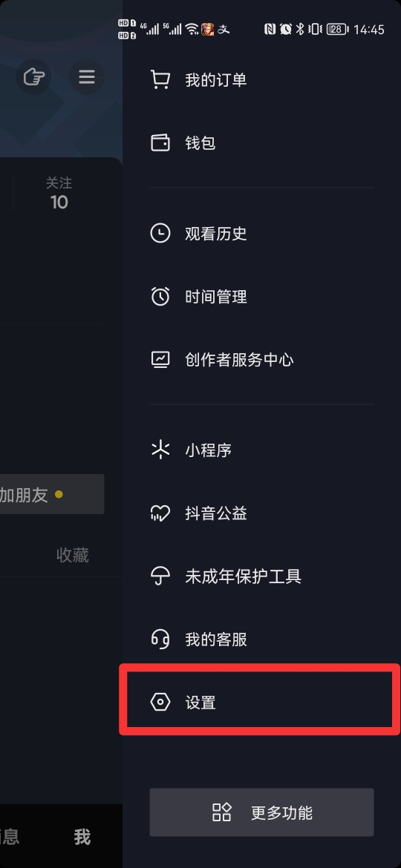Screen dimensions: 401x868
Task: Select 创作者服务中心 menu entry text
Action: [x=239, y=360]
